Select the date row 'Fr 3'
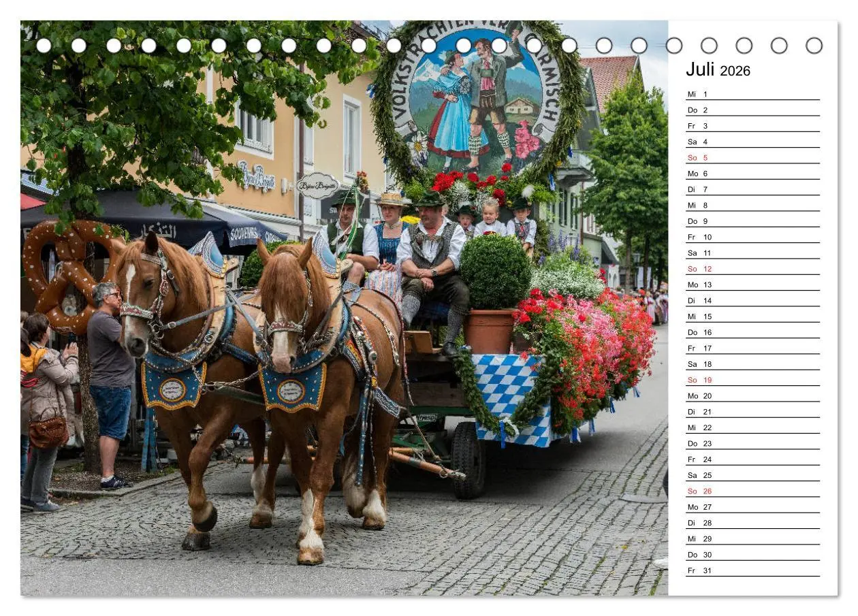Viewport: 858px width, 616px height. pyautogui.click(x=752, y=126)
